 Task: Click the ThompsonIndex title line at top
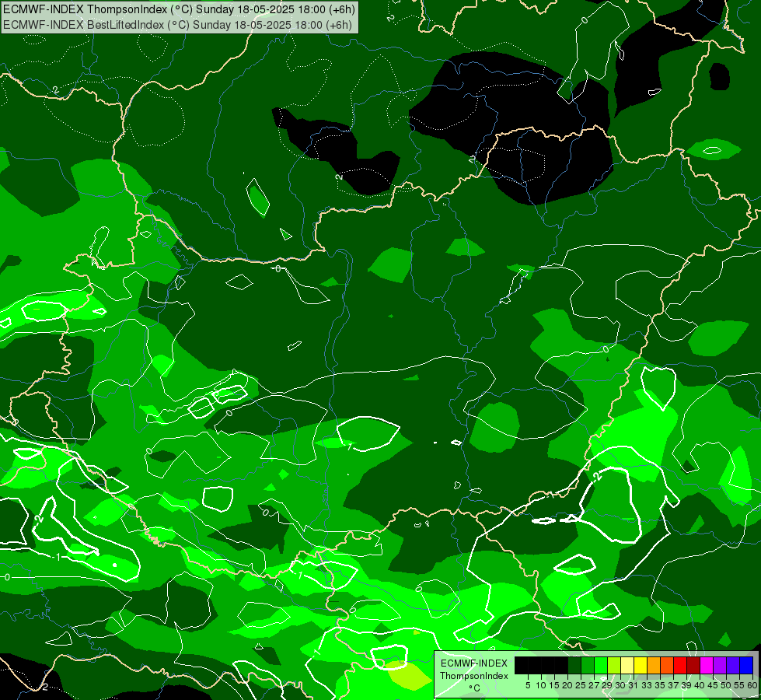point(180,9)
